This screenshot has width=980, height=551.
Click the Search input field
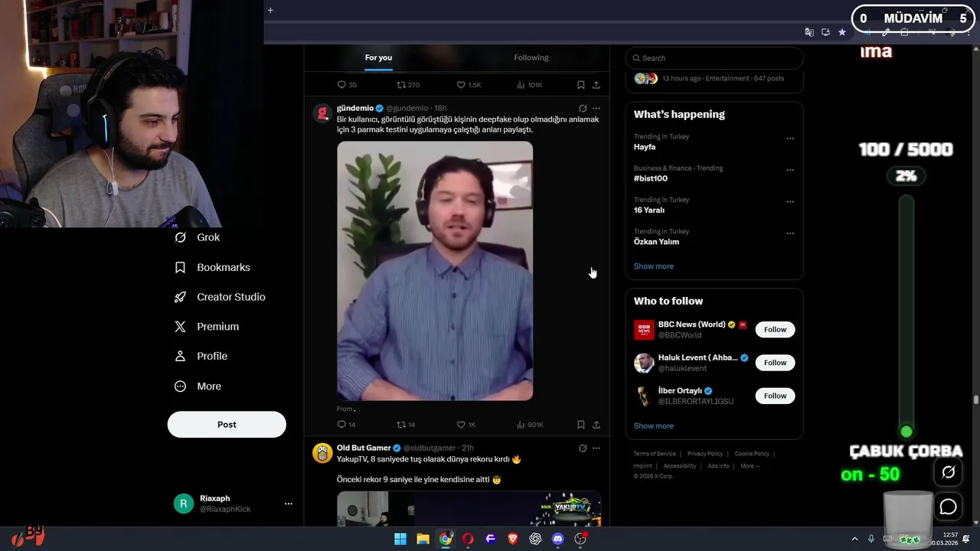(x=714, y=58)
